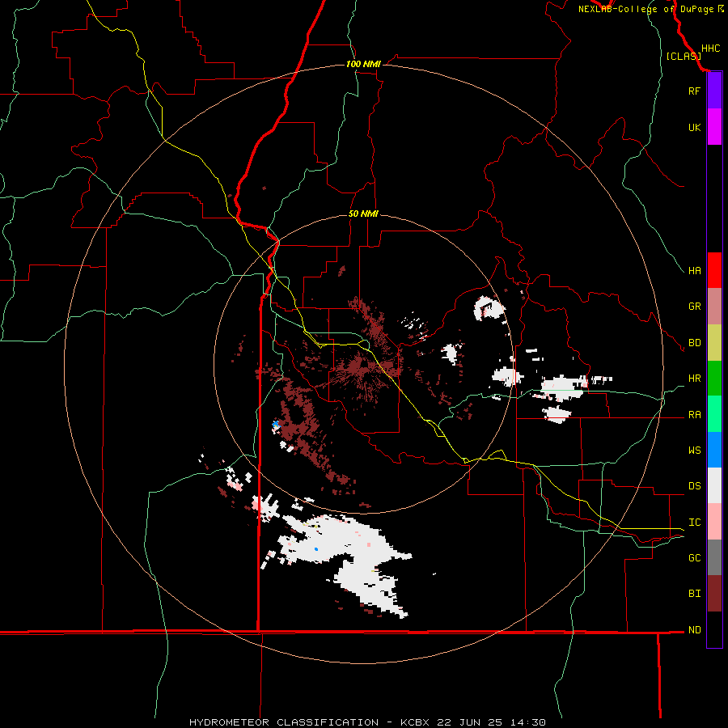Click the 'DS' legend label text
Image resolution: width=728 pixels, height=728 pixels.
(694, 486)
